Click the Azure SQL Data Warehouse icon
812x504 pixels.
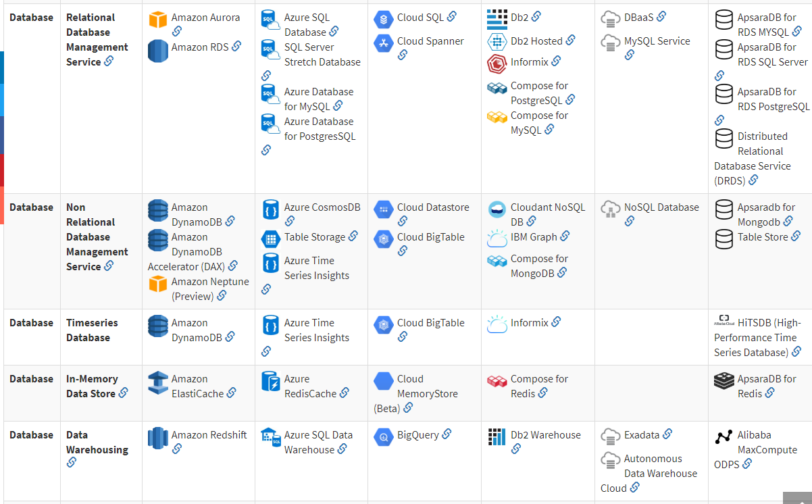click(x=271, y=437)
